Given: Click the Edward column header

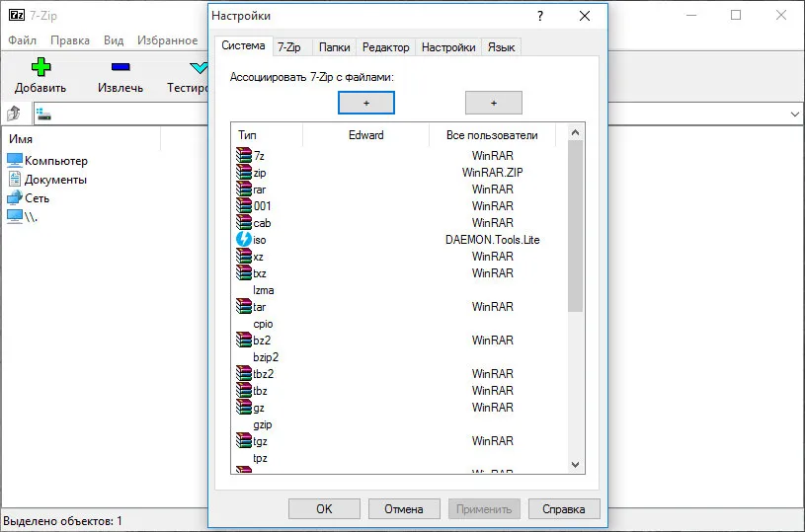Looking at the screenshot, I should (366, 135).
